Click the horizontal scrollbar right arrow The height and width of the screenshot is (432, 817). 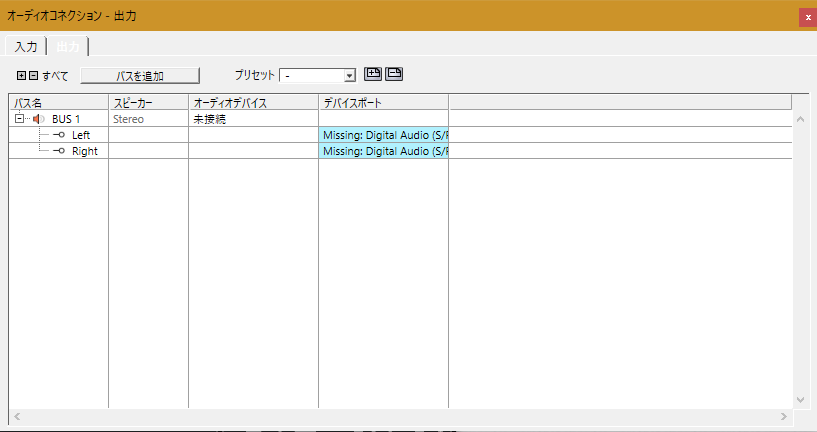click(x=783, y=416)
